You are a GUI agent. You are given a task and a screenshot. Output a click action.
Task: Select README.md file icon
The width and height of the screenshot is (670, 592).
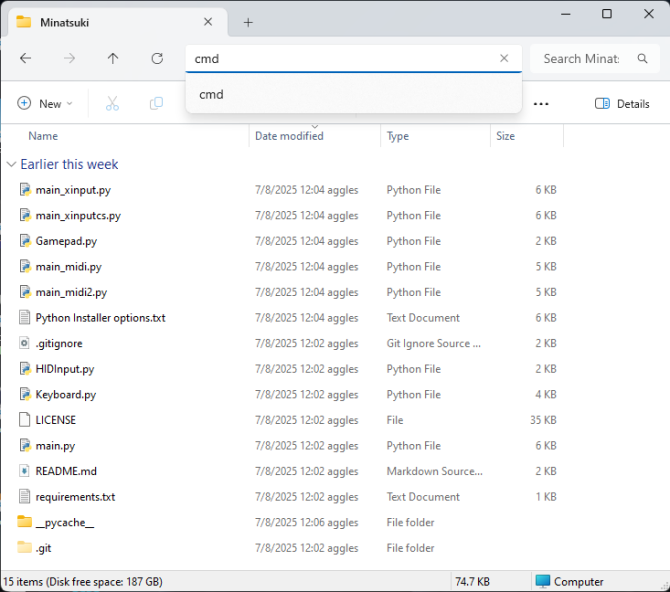pos(25,471)
